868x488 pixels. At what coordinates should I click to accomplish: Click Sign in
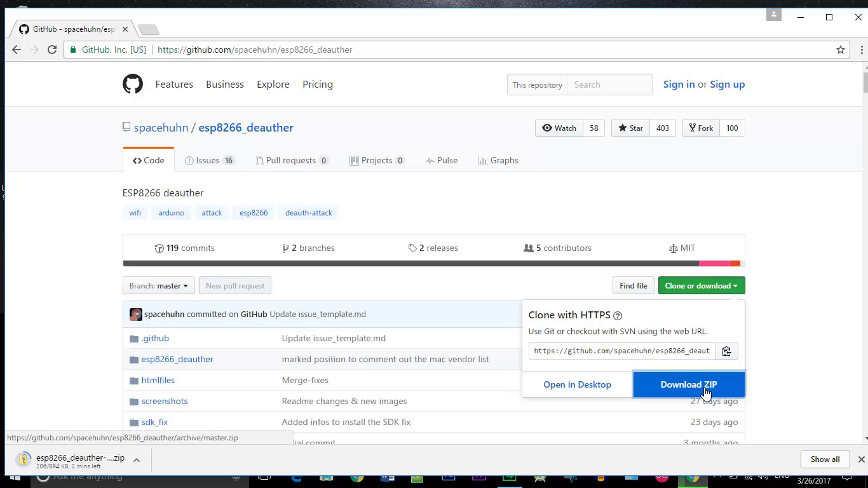679,85
